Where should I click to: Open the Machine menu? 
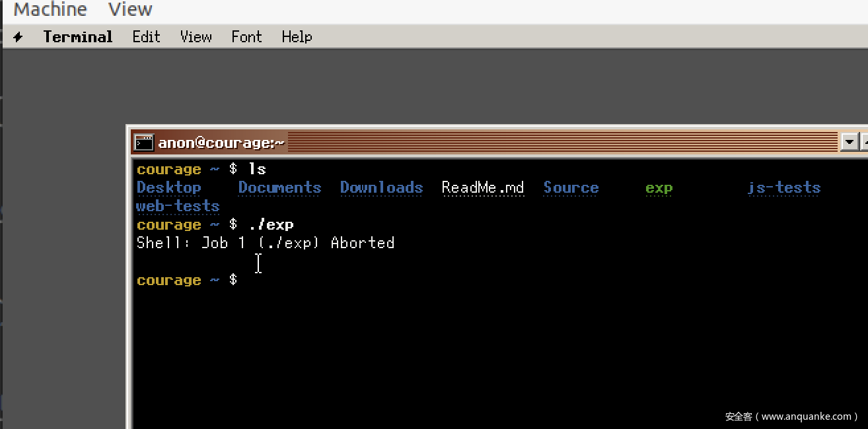(50, 10)
